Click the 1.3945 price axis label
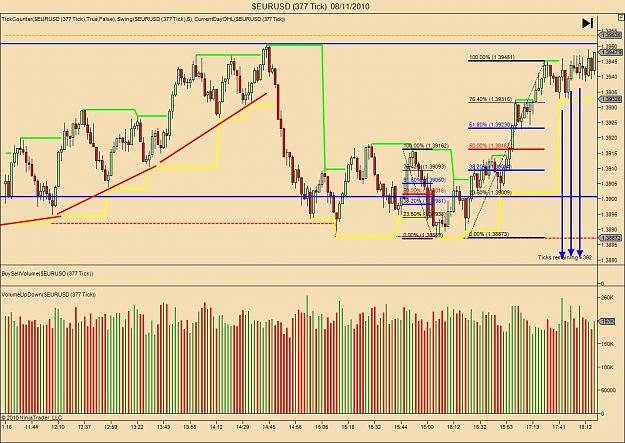The width and height of the screenshot is (625, 443). (610, 61)
